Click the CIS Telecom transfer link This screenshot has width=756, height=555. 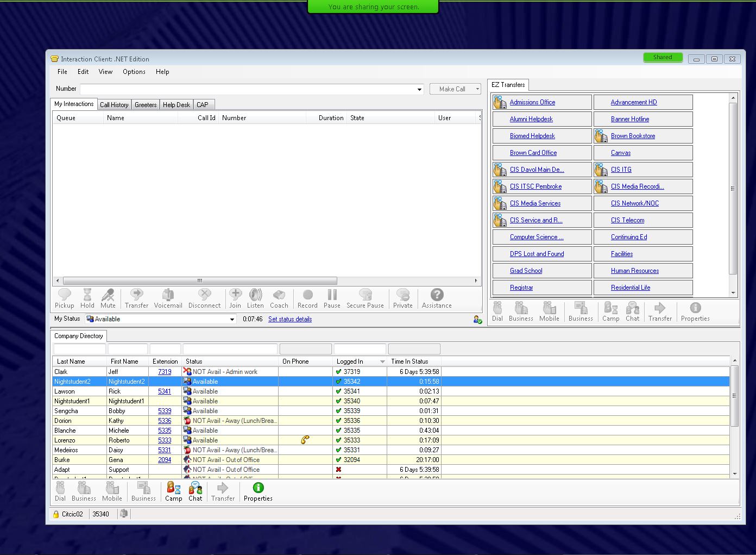[627, 220]
